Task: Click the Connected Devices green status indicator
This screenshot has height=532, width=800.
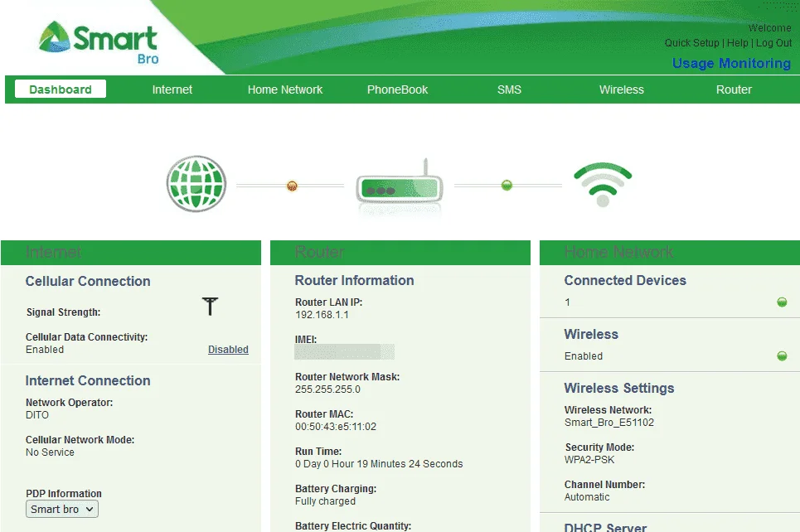Action: coord(782,302)
